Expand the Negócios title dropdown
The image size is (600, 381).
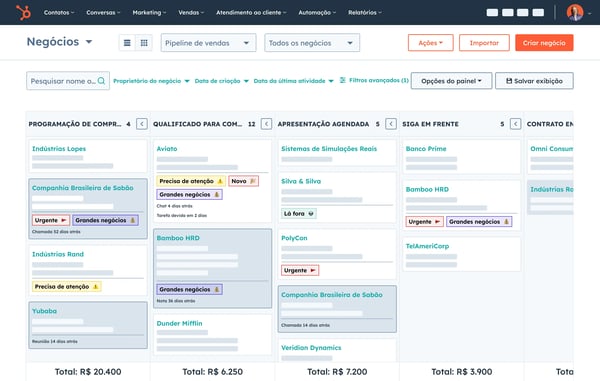click(x=59, y=42)
